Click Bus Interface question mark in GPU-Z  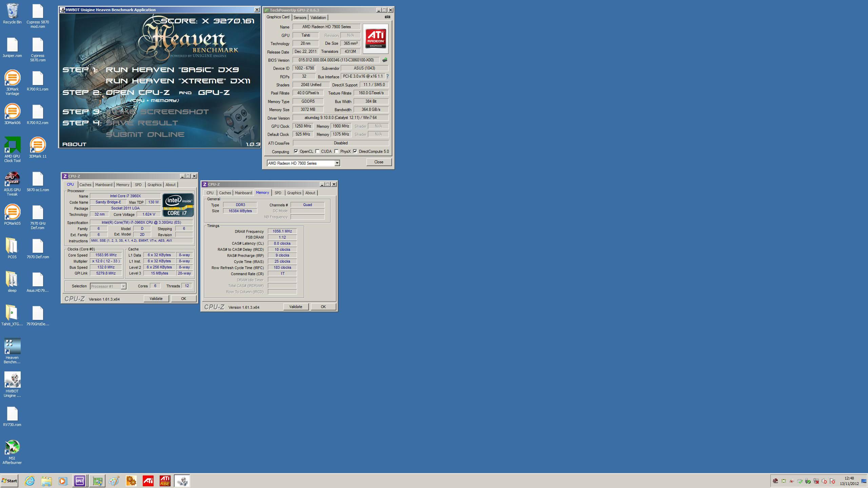pos(388,76)
